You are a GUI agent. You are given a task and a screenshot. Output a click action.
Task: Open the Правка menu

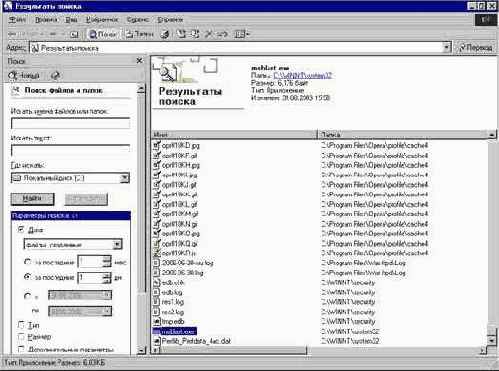46,20
